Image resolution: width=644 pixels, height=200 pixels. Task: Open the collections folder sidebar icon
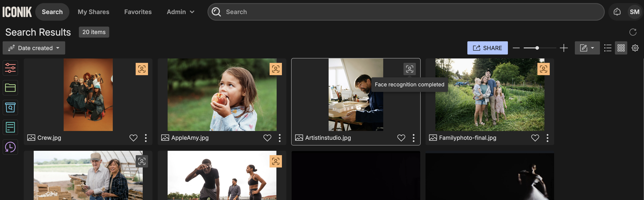coord(10,87)
